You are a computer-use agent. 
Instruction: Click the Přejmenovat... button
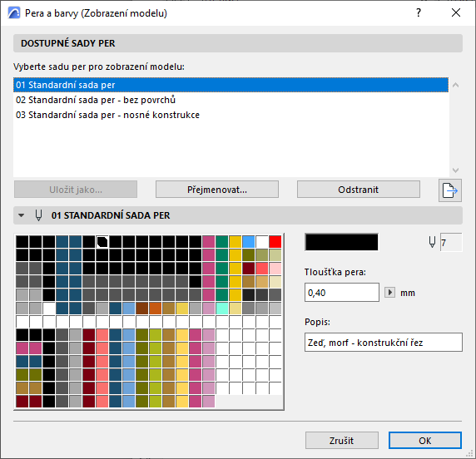click(x=217, y=190)
